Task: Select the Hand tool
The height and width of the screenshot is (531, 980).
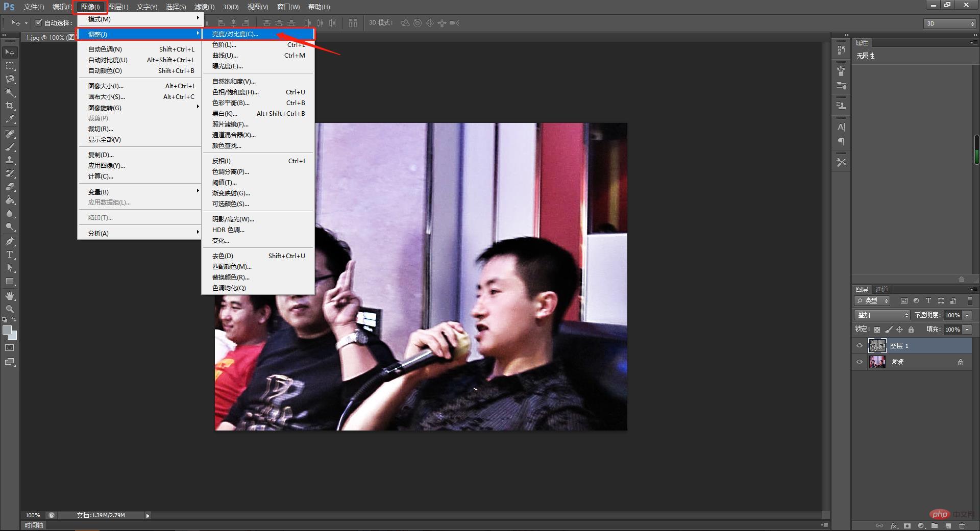Action: [x=10, y=296]
